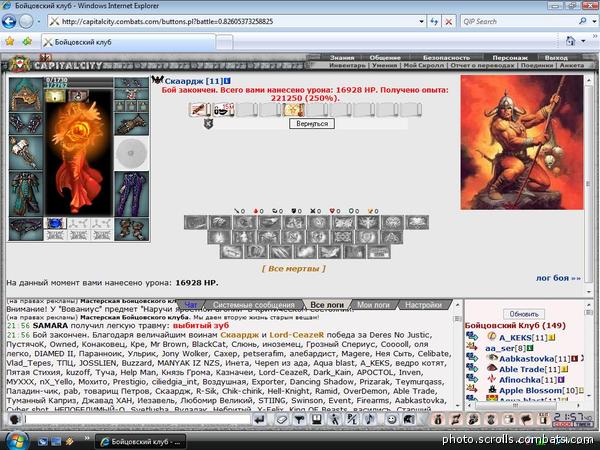Click the barbarian warrior picture

[x=522, y=142]
